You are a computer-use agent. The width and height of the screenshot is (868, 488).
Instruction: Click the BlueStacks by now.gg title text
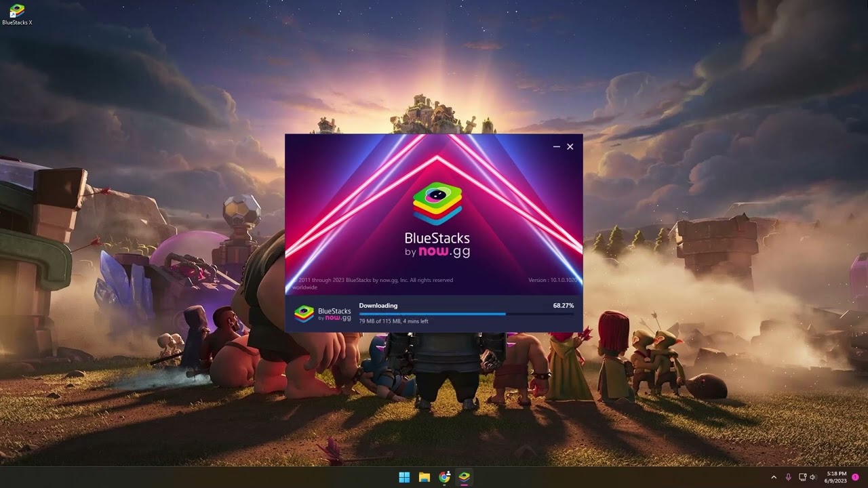(437, 245)
